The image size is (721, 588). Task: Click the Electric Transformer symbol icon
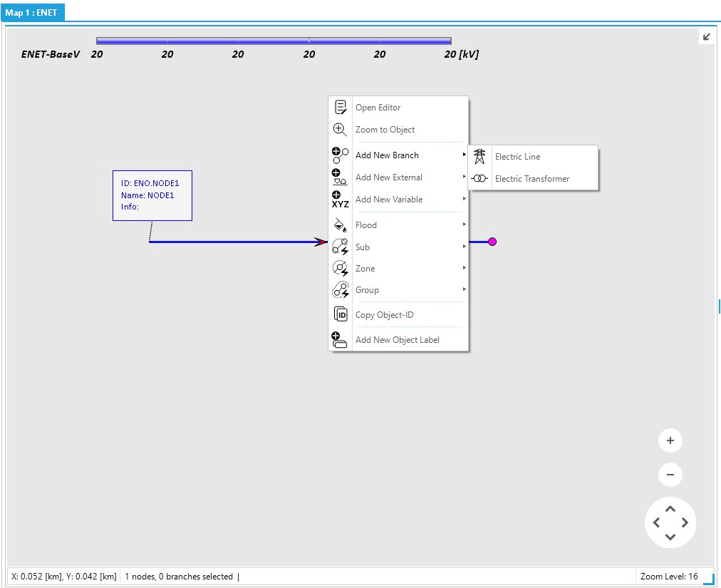pos(480,179)
